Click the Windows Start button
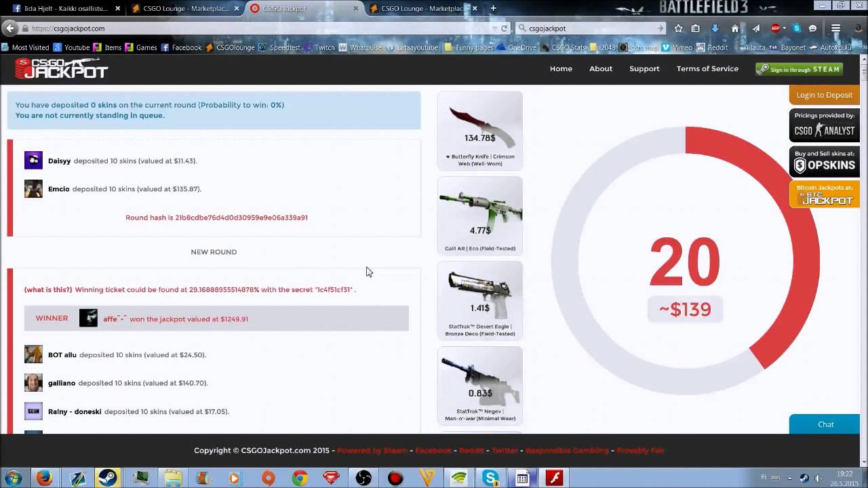The image size is (868, 488). pos(13,478)
